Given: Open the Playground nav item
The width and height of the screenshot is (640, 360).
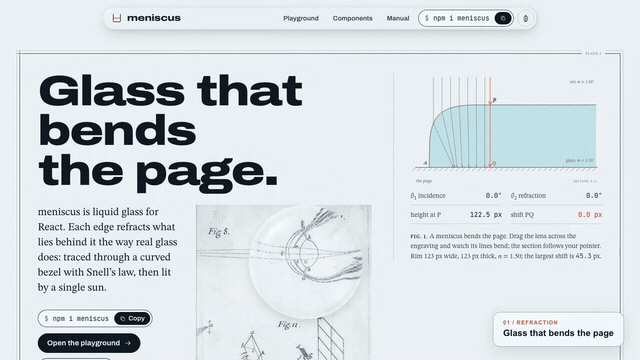Looking at the screenshot, I should tap(301, 18).
